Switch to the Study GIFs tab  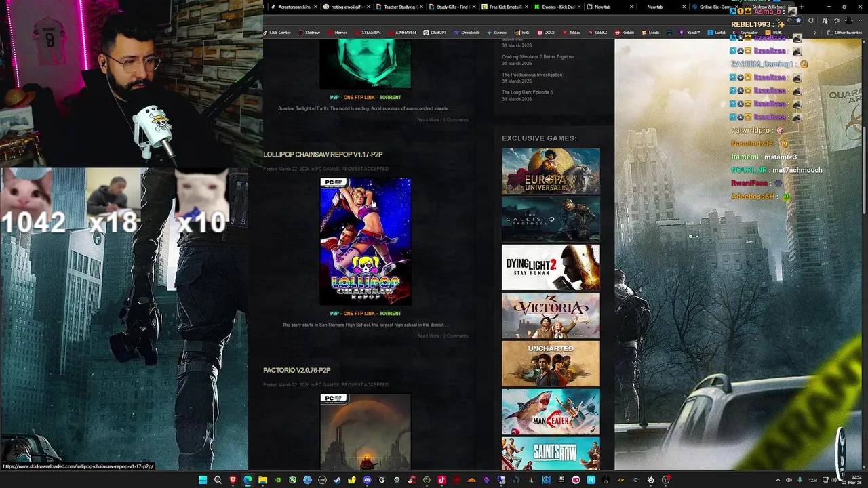pos(453,7)
